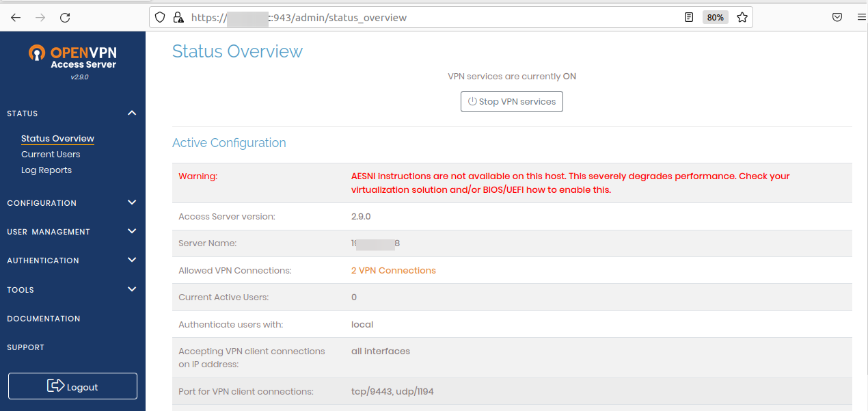Viewport: 868px width, 411px height.
Task: Select the red AESNI warning message
Action: 571,183
